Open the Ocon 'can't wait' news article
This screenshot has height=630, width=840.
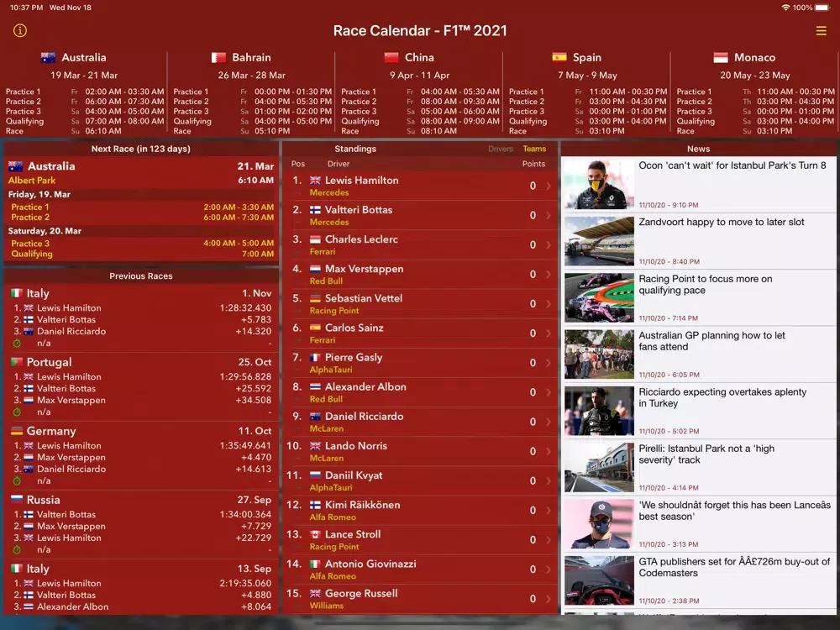699,185
